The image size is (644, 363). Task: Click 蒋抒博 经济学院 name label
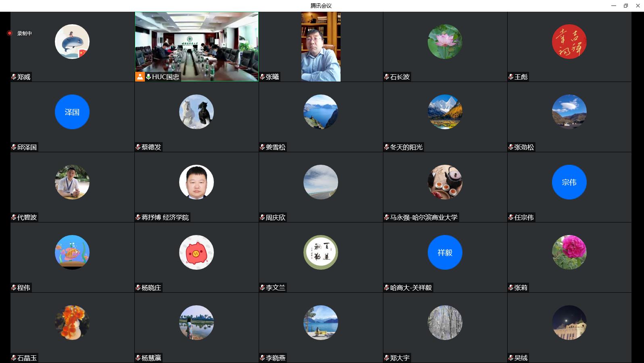point(165,217)
